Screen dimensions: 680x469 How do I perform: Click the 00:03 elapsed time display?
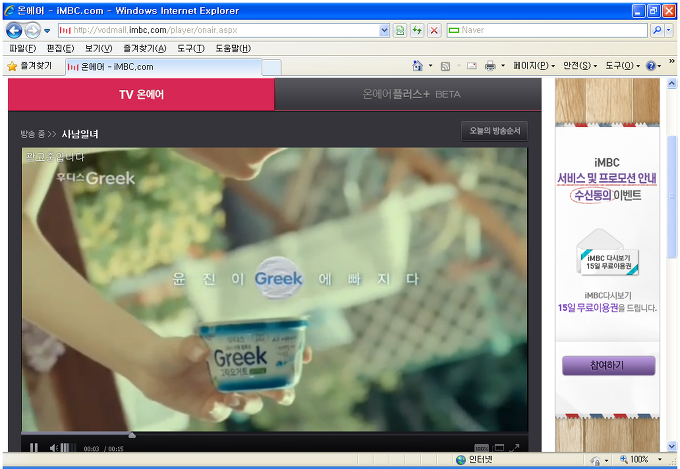coord(92,449)
